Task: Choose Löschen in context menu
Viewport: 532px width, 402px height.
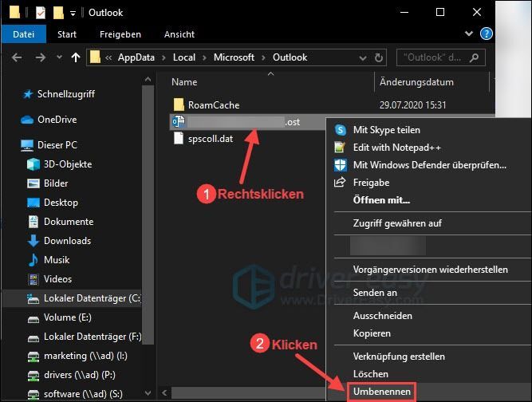Action: click(x=371, y=374)
